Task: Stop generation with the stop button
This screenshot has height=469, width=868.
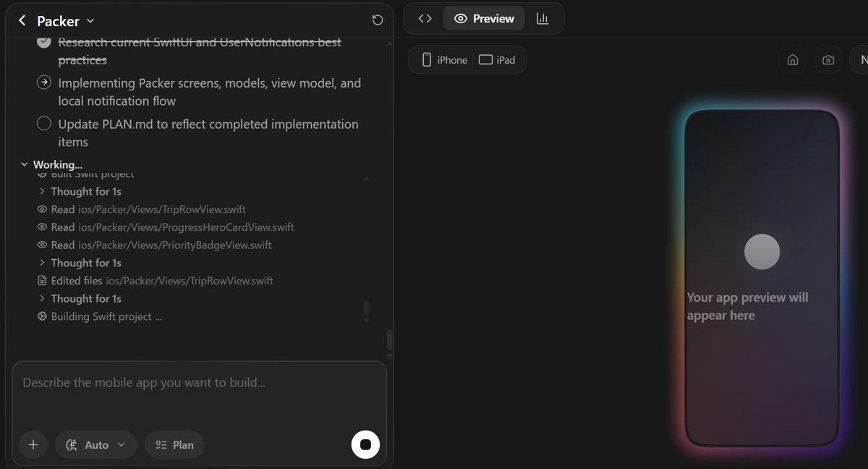Action: 365,444
